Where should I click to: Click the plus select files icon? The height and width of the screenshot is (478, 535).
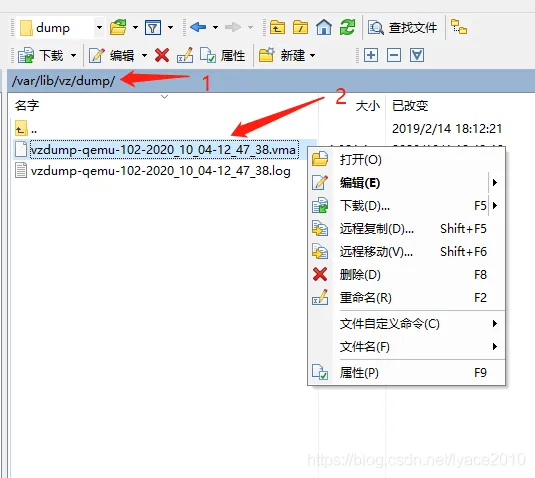click(371, 55)
